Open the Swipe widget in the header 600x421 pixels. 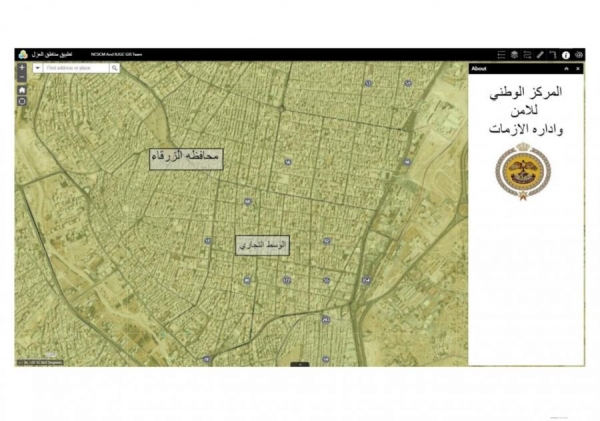[527, 54]
